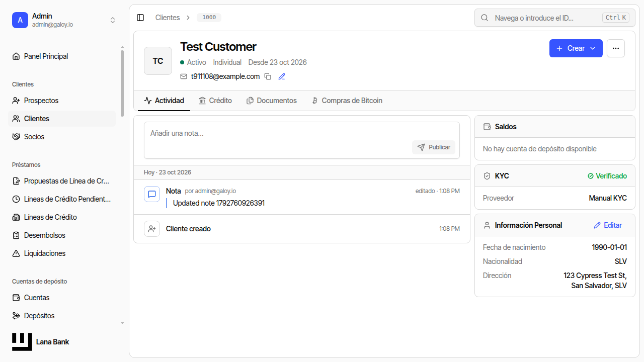Click the Verificado check icon
This screenshot has width=644, height=362.
(x=591, y=176)
